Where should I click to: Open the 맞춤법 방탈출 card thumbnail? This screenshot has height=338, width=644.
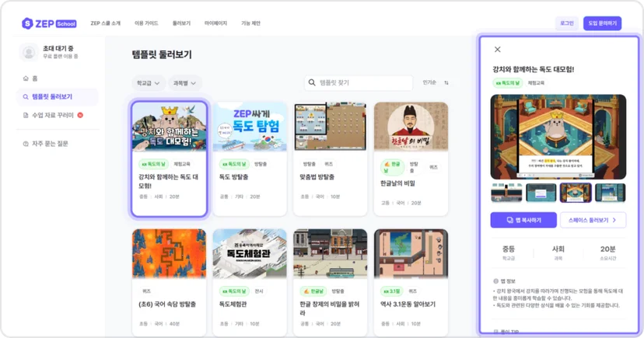coord(330,127)
